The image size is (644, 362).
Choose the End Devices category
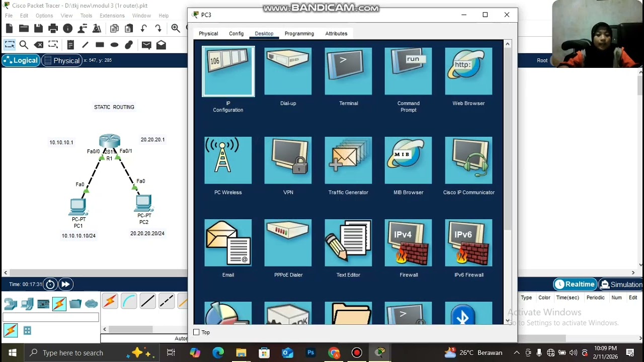tap(27, 304)
